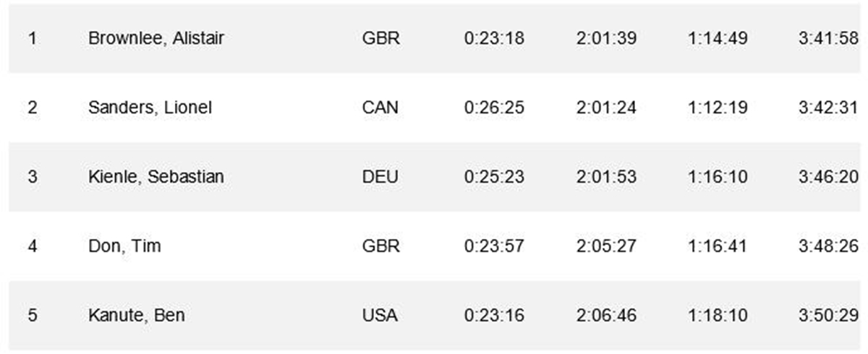Click Sanders' swim time 0:26:25
The width and height of the screenshot is (868, 354).
pyautogui.click(x=494, y=108)
